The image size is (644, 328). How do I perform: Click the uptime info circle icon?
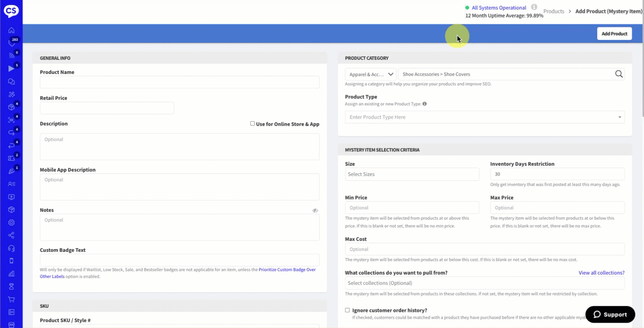[x=534, y=7]
